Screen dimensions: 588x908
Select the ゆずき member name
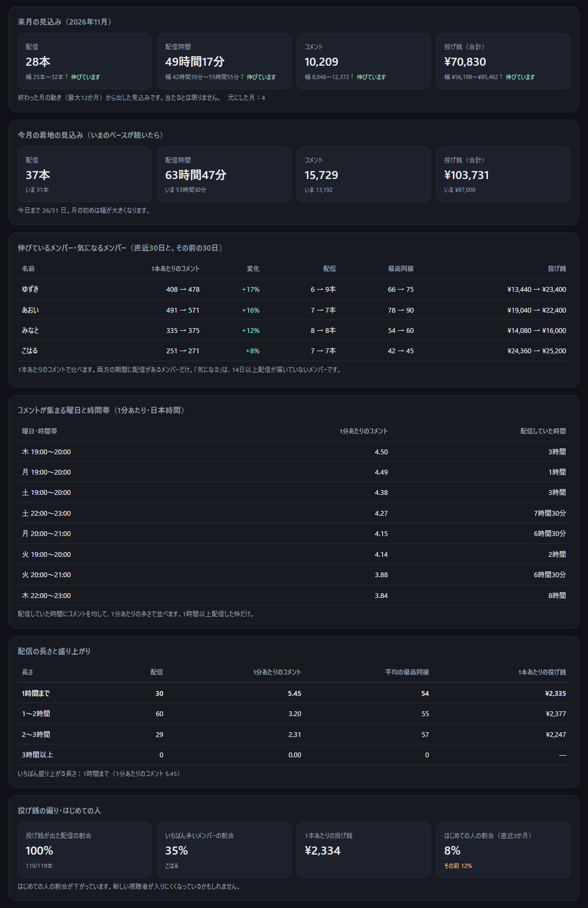tap(30, 289)
